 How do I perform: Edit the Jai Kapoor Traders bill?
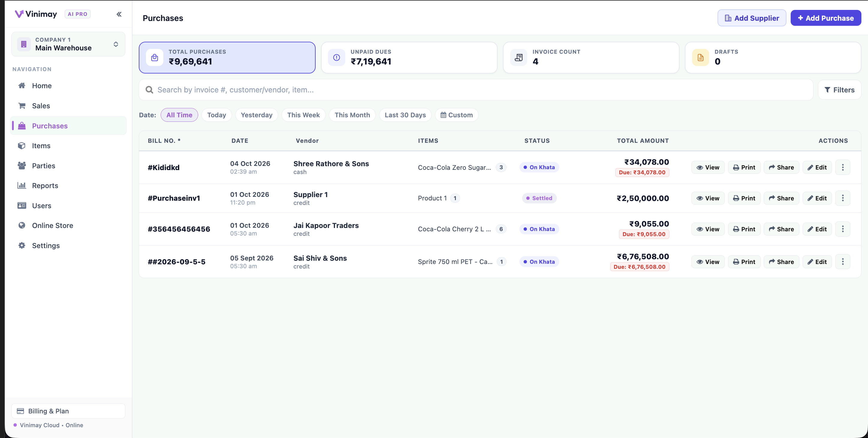(x=817, y=229)
